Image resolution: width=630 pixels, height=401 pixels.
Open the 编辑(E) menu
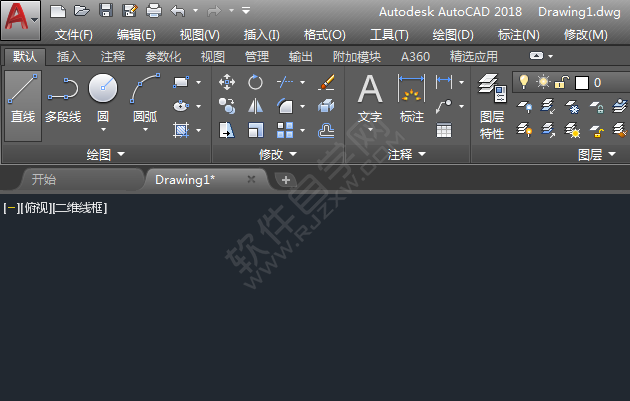(x=136, y=35)
